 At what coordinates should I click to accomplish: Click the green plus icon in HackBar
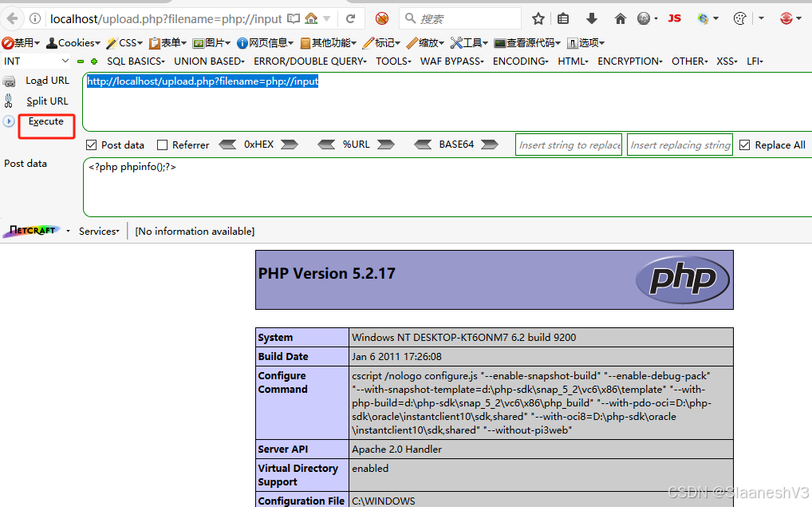point(94,61)
